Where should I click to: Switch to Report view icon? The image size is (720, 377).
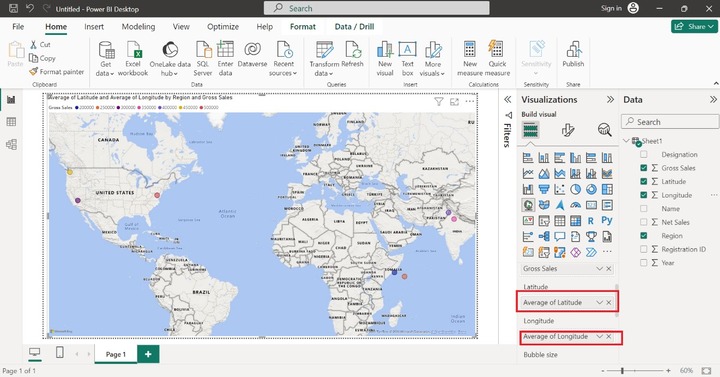11,100
